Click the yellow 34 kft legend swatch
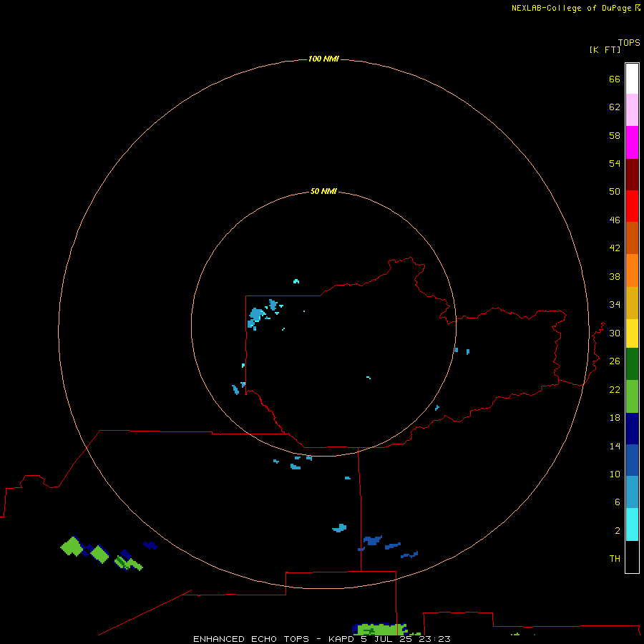 click(632, 333)
